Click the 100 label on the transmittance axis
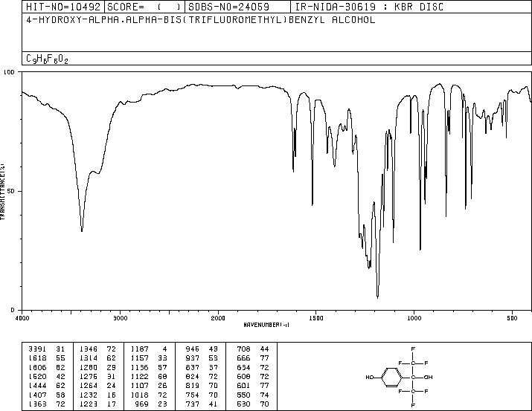This screenshot has height=411, width=532. click(x=9, y=72)
